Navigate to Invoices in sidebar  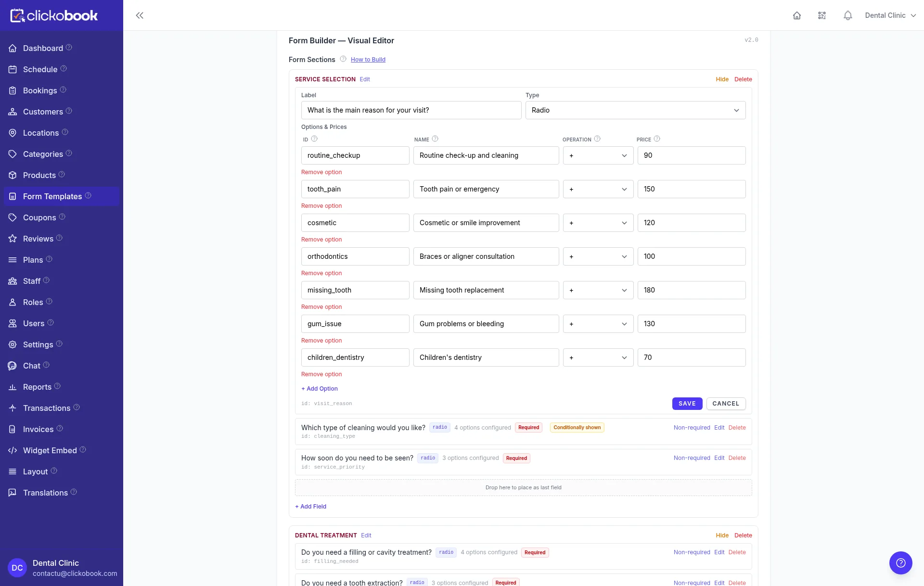coord(38,429)
